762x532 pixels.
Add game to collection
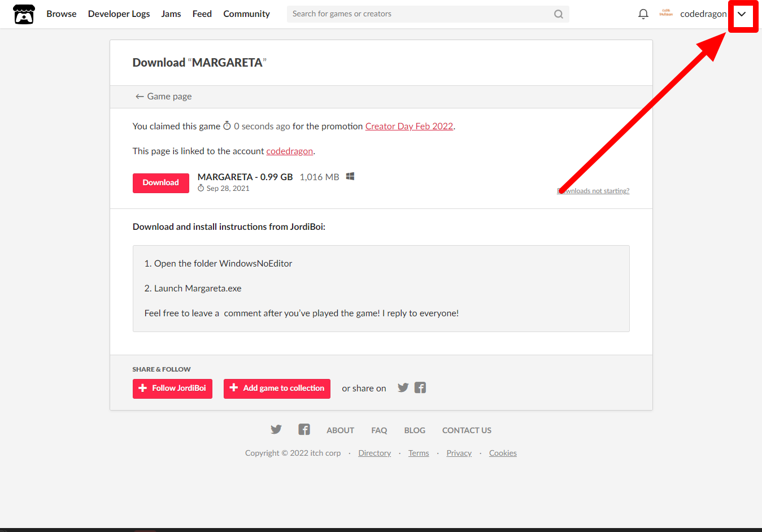277,389
